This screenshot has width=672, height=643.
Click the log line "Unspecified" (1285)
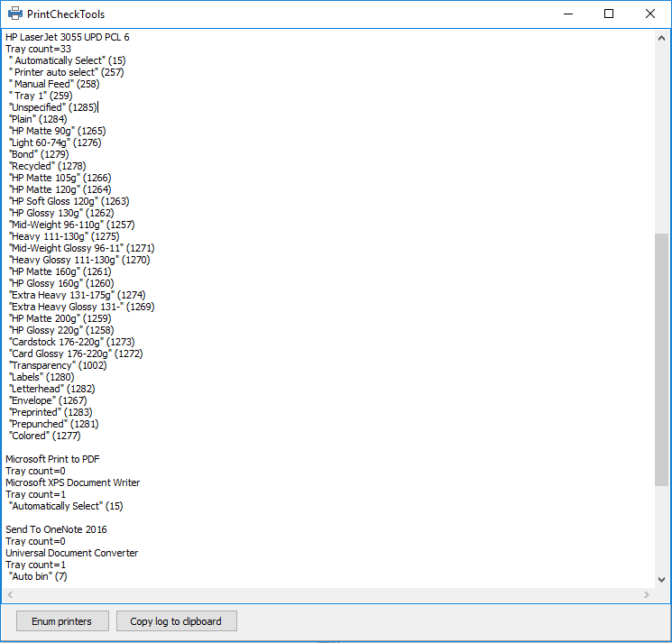(53, 107)
